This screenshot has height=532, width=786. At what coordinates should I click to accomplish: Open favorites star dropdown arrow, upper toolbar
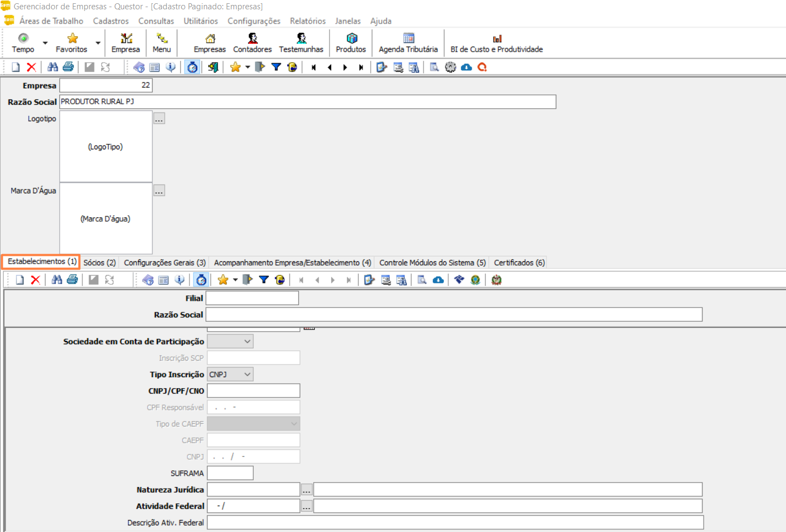tap(248, 67)
